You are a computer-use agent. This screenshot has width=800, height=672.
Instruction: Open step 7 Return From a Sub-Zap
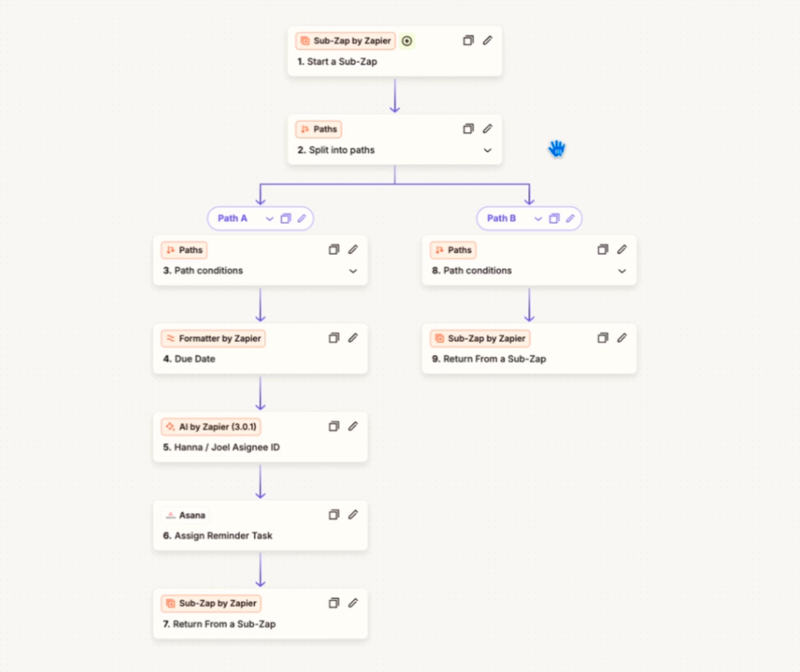click(x=224, y=624)
